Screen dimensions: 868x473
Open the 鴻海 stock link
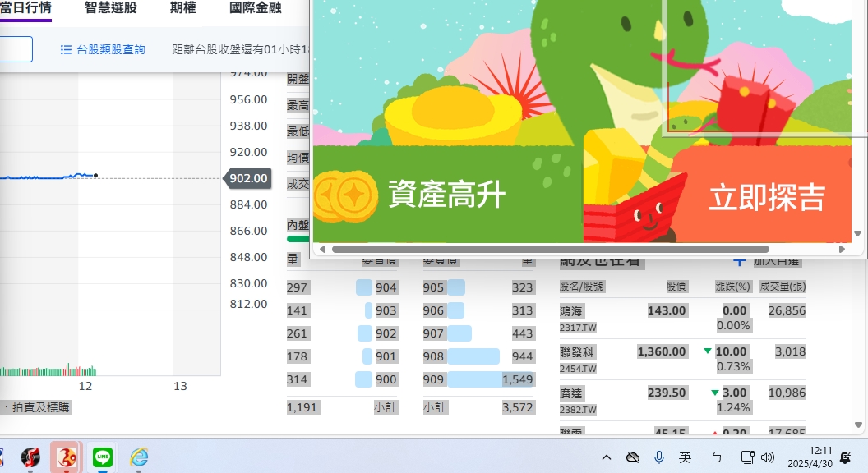coord(570,311)
